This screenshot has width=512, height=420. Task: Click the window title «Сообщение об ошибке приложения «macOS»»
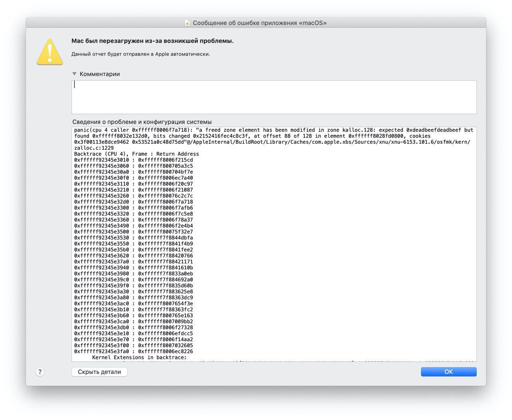(260, 23)
